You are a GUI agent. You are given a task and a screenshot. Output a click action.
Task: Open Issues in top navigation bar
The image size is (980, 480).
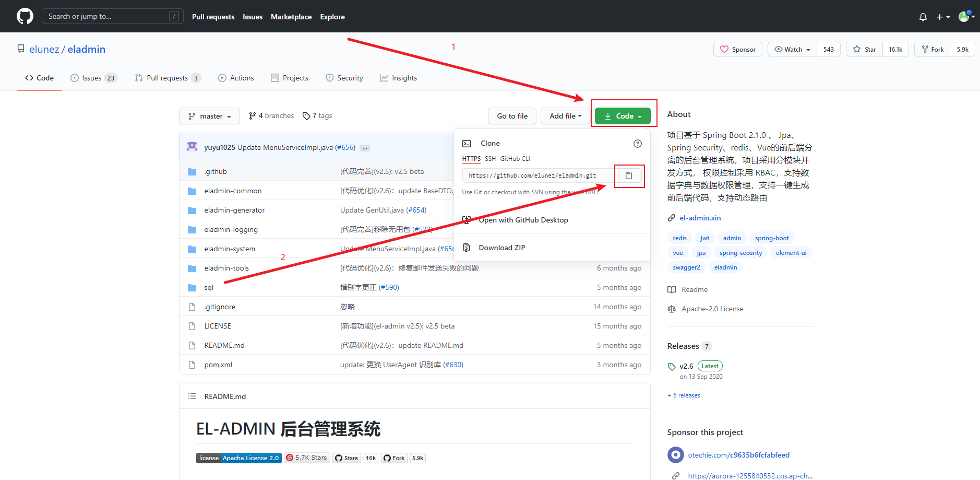pyautogui.click(x=253, y=17)
